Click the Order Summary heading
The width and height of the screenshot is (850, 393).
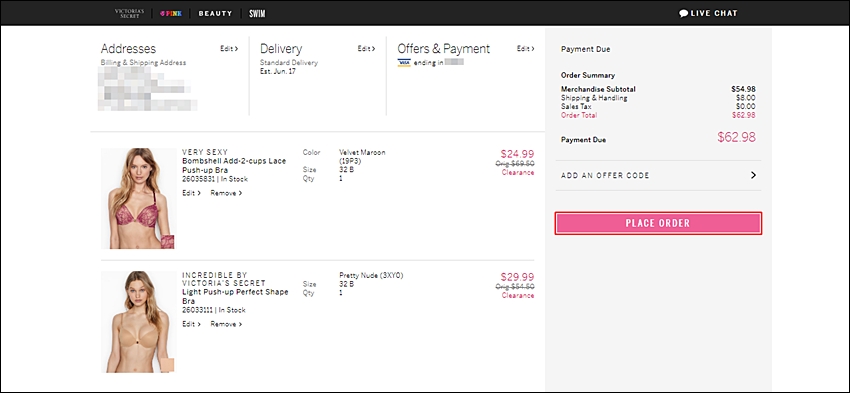[x=588, y=76]
